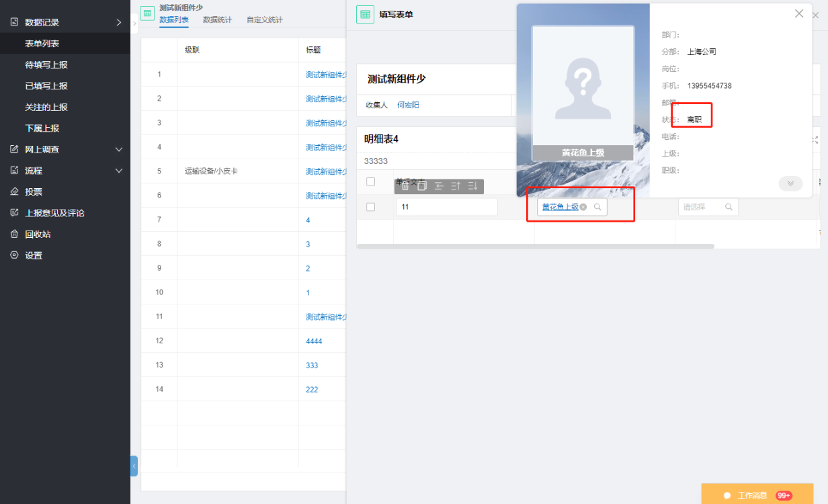Open the title link 1 in row 10
Viewport: 828px width, 504px height.
(x=308, y=293)
